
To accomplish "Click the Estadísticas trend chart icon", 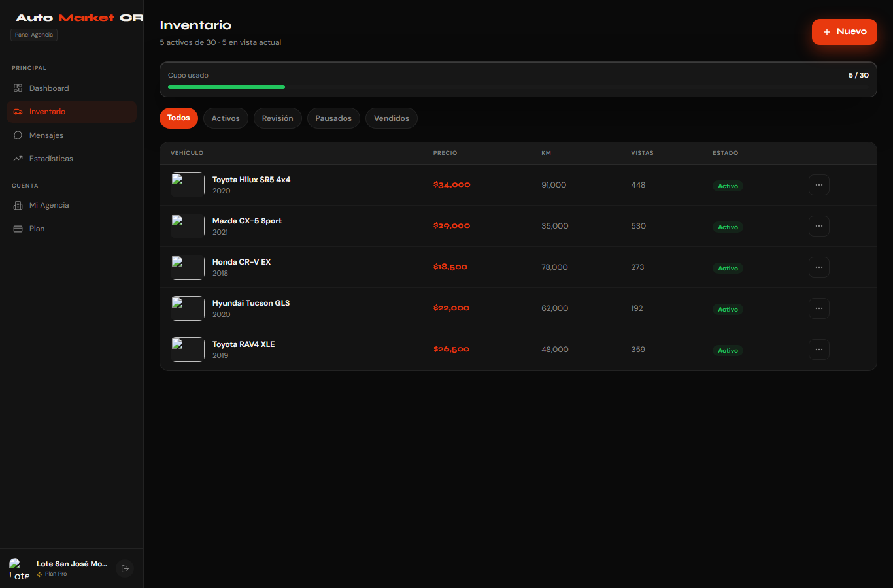I will pos(18,159).
